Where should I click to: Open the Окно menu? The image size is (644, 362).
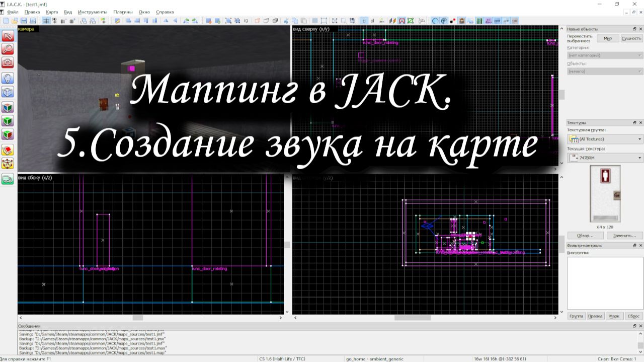click(144, 12)
